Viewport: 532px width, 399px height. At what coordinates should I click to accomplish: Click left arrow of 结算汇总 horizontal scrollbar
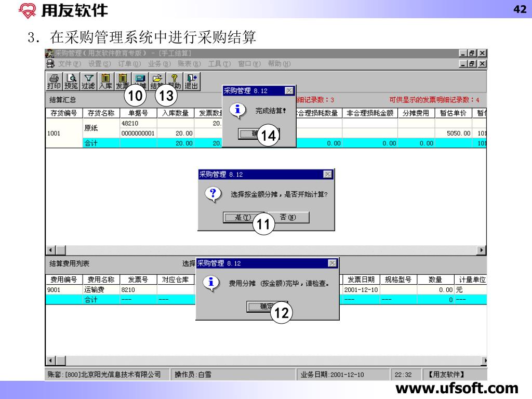pos(50,250)
